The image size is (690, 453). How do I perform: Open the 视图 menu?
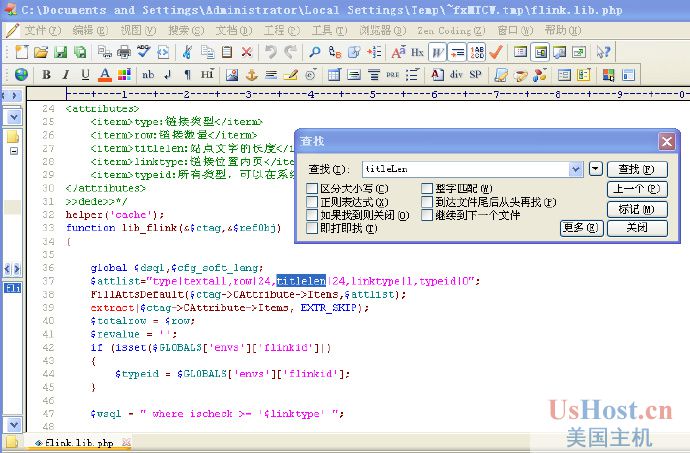(x=138, y=30)
